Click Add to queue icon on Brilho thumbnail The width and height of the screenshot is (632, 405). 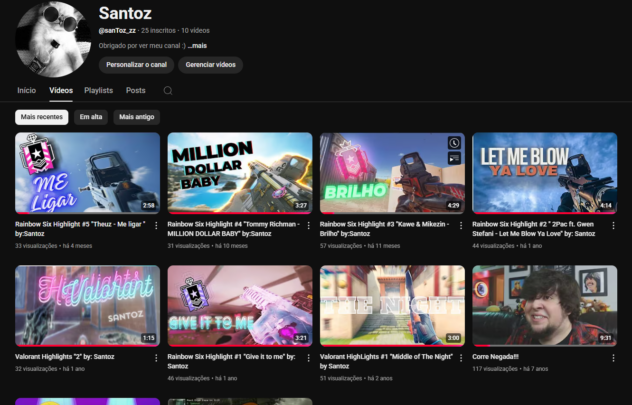tap(454, 158)
